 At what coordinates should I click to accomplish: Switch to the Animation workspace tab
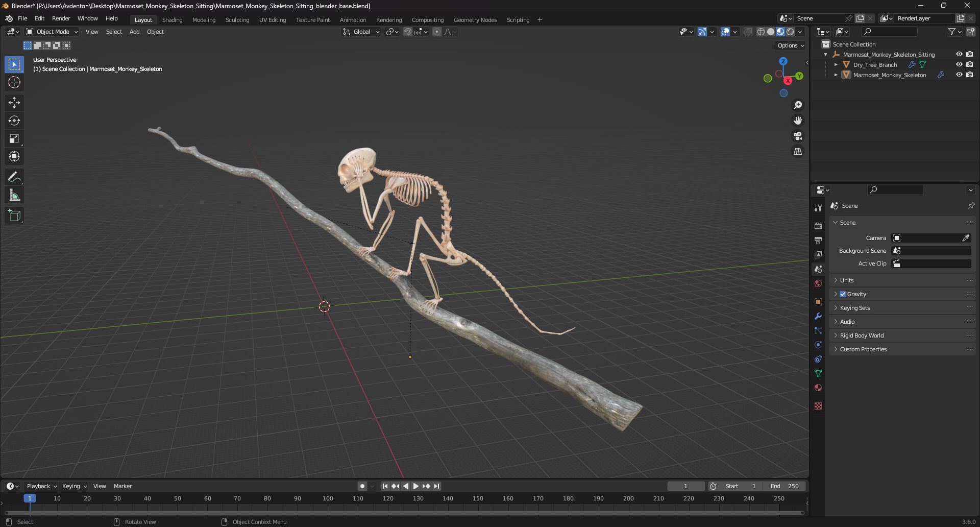353,20
